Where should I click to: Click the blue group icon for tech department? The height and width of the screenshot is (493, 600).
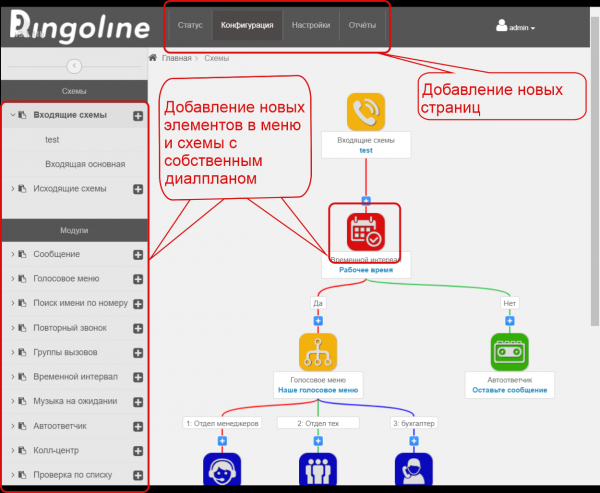[318, 472]
